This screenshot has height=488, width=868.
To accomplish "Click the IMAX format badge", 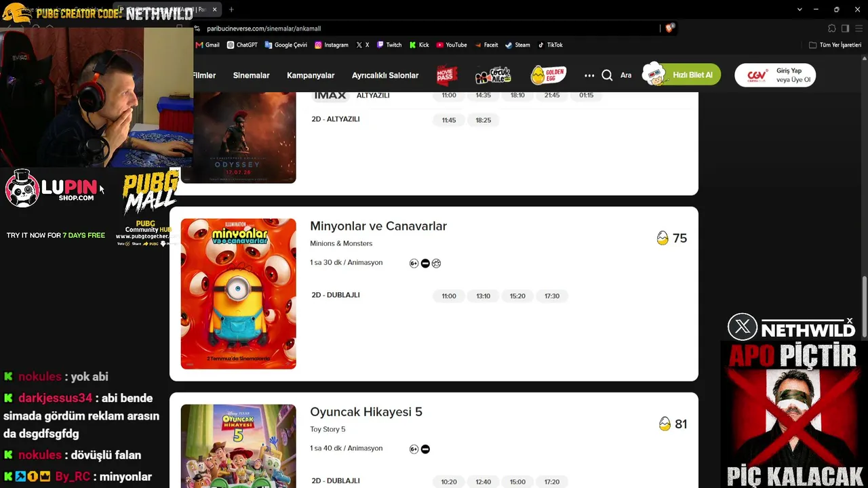I will pyautogui.click(x=330, y=96).
